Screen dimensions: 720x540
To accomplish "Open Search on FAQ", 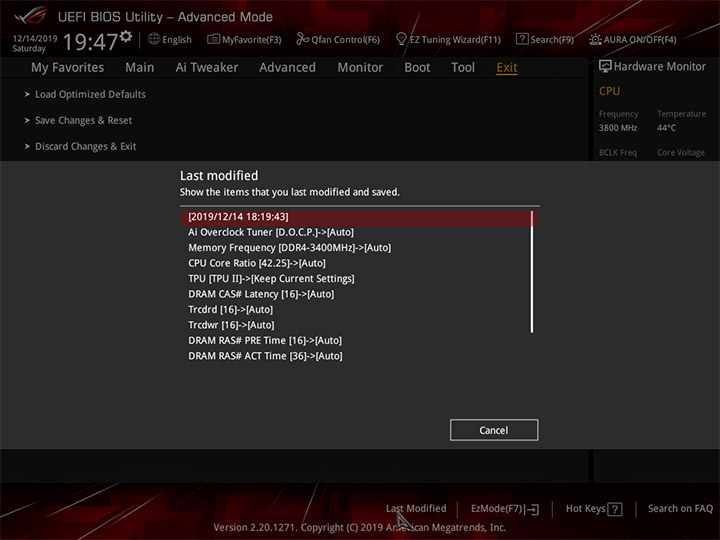I will pos(681,509).
